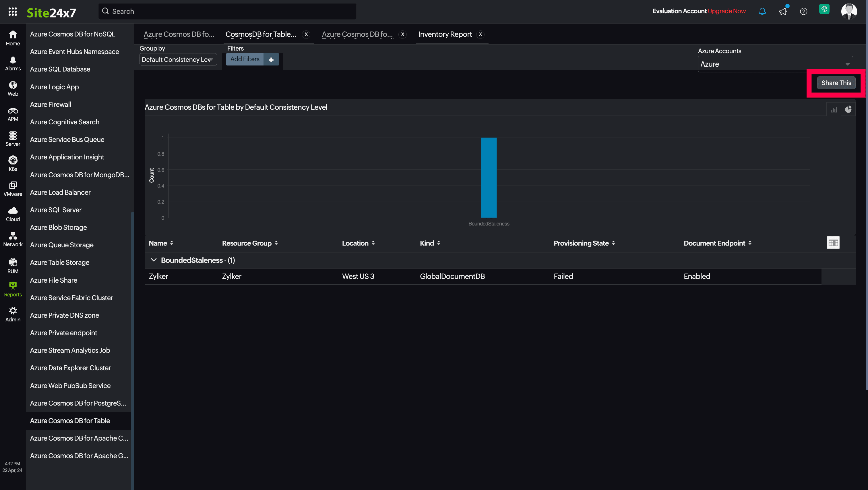The image size is (868, 490).
Task: Expand the BoundedStaleness group row
Action: pos(153,260)
